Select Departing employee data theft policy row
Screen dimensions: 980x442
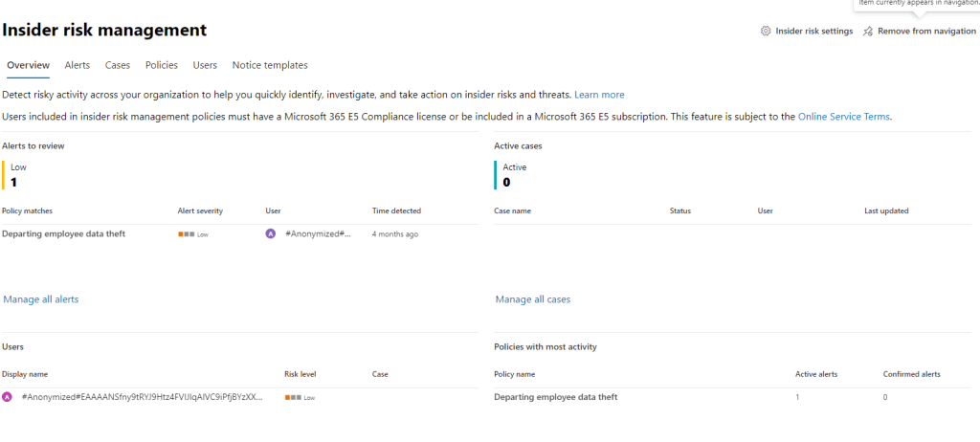pyautogui.click(x=732, y=397)
